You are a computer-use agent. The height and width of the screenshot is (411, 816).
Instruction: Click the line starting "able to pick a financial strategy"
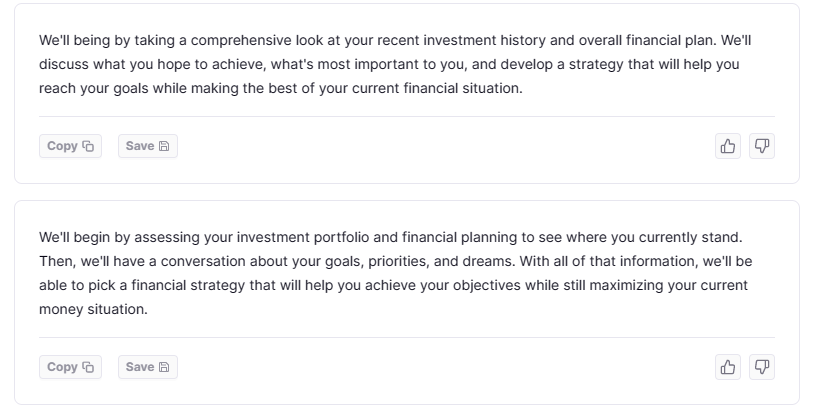coord(394,286)
